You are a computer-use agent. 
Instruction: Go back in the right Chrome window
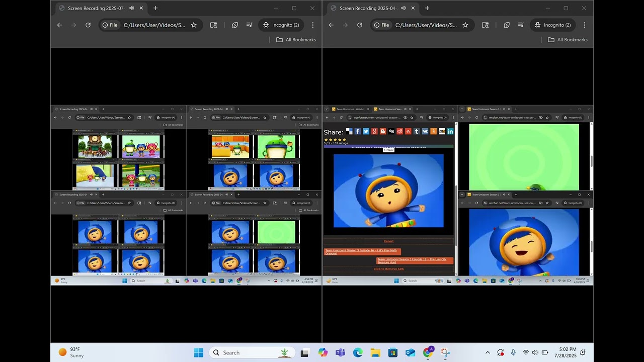331,25
